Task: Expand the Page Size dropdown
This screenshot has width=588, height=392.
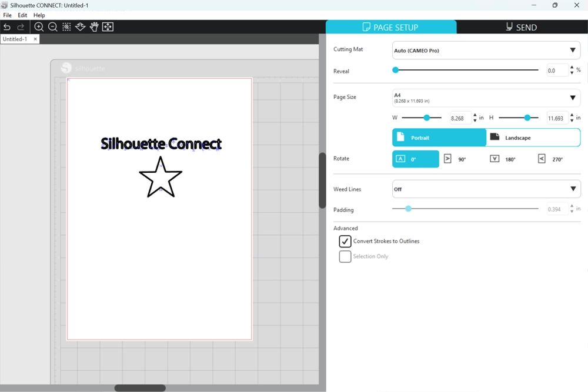Action: (x=486, y=98)
